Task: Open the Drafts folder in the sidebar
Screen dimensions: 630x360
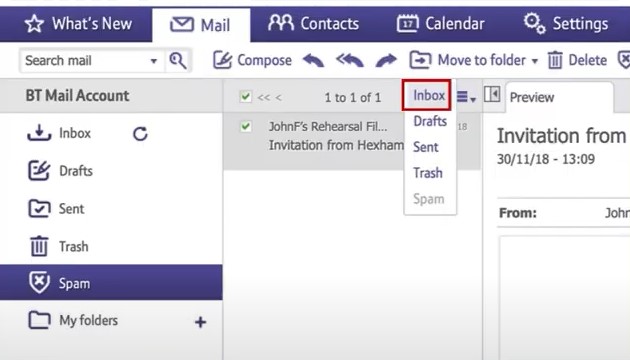Action: 60,171
